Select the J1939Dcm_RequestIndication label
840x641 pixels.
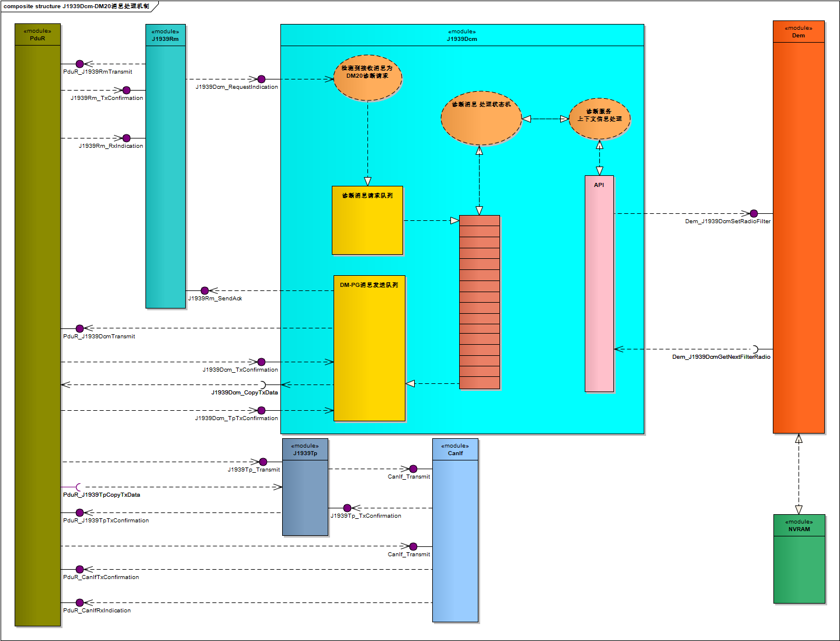237,87
